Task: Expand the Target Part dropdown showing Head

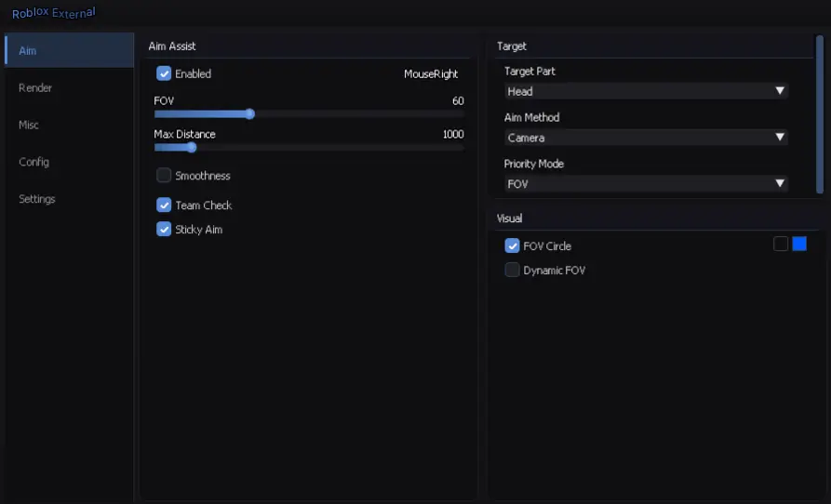Action: pyautogui.click(x=646, y=91)
